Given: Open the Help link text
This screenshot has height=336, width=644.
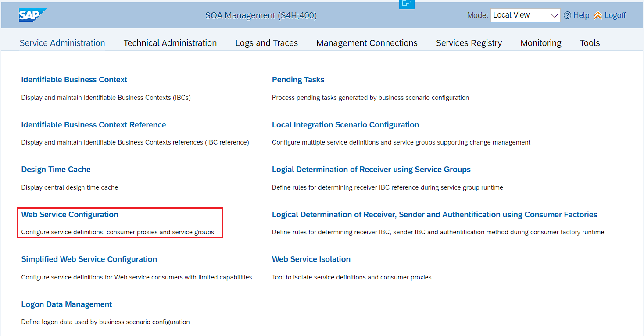Looking at the screenshot, I should pyautogui.click(x=581, y=15).
